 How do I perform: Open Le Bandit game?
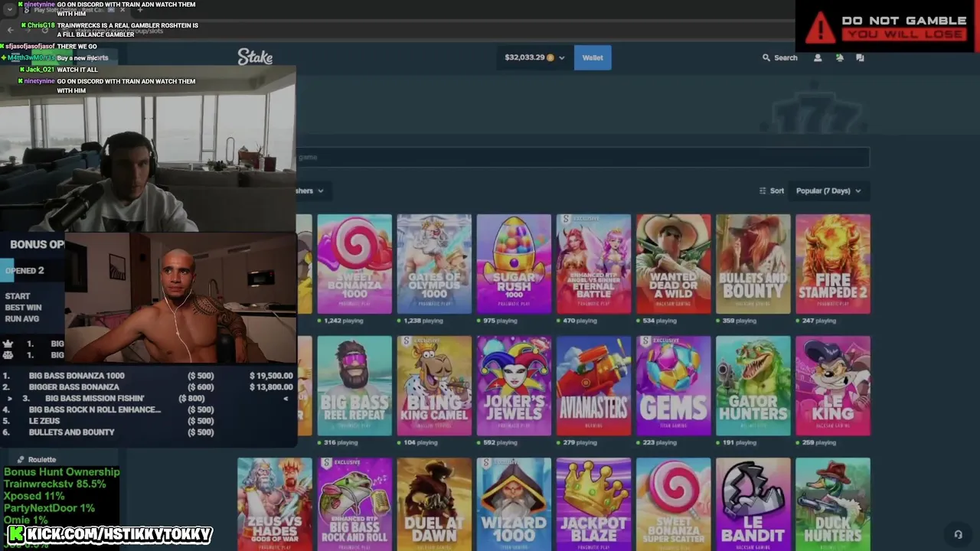coord(753,504)
